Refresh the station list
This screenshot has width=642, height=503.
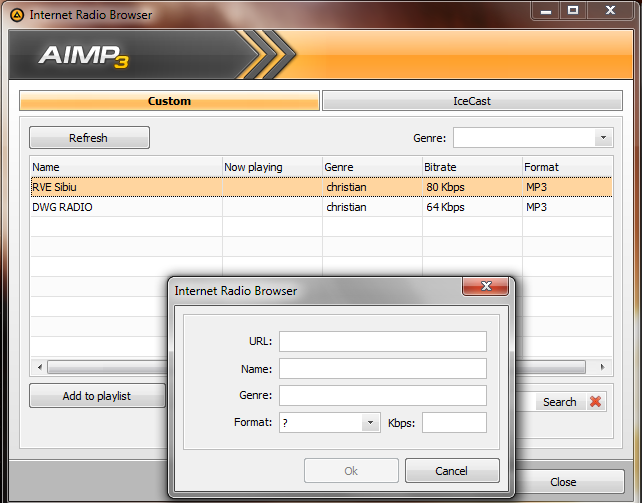[x=89, y=138]
